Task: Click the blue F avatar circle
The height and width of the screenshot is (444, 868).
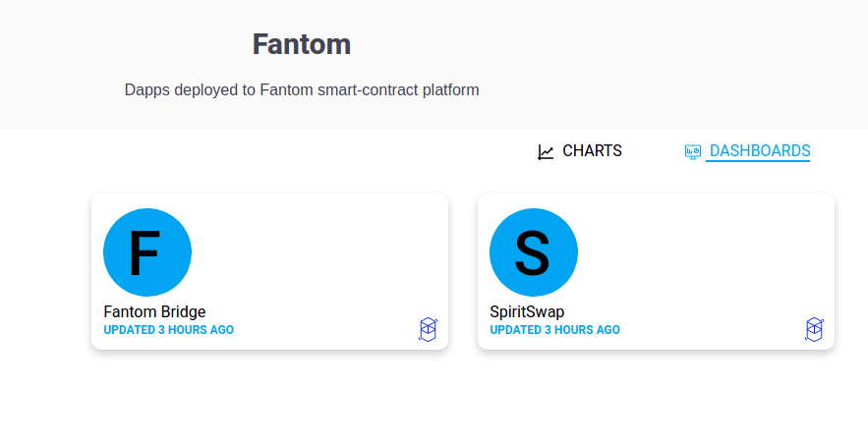Action: point(147,252)
